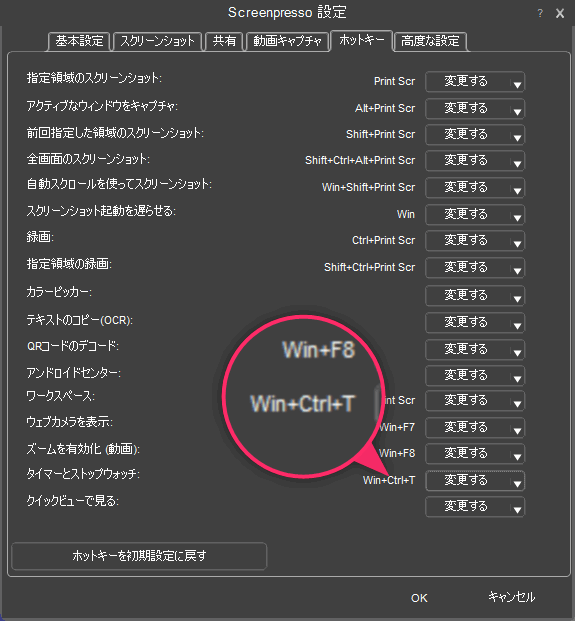575x621 pixels.
Task: Click the 'Win+Shift+Print Scr' hotkey text
Action: pos(368,188)
